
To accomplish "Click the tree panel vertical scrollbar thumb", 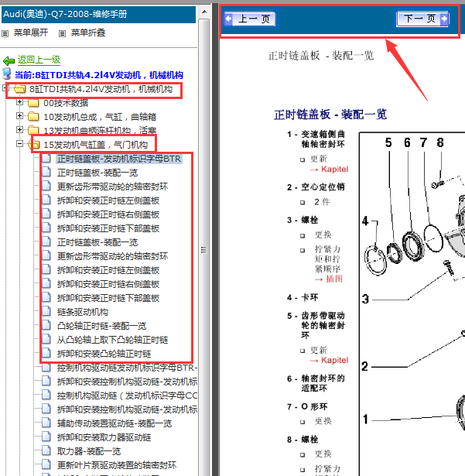I will point(204,249).
